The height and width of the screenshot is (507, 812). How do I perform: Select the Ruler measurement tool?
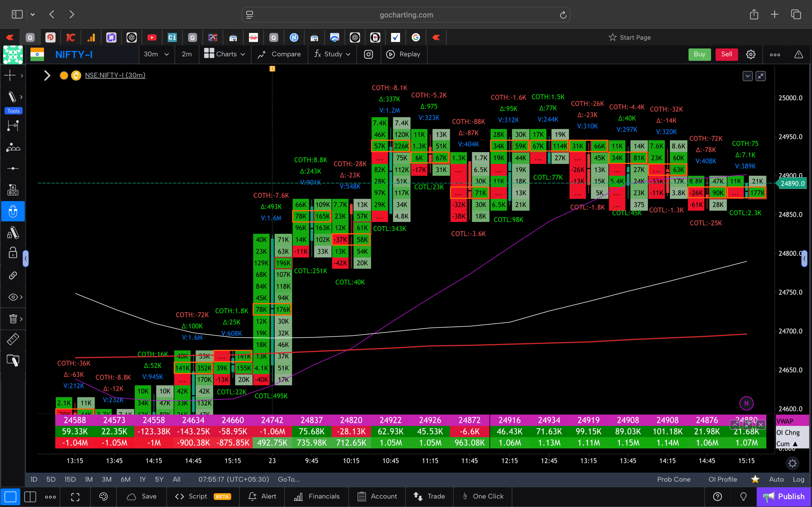pyautogui.click(x=13, y=339)
